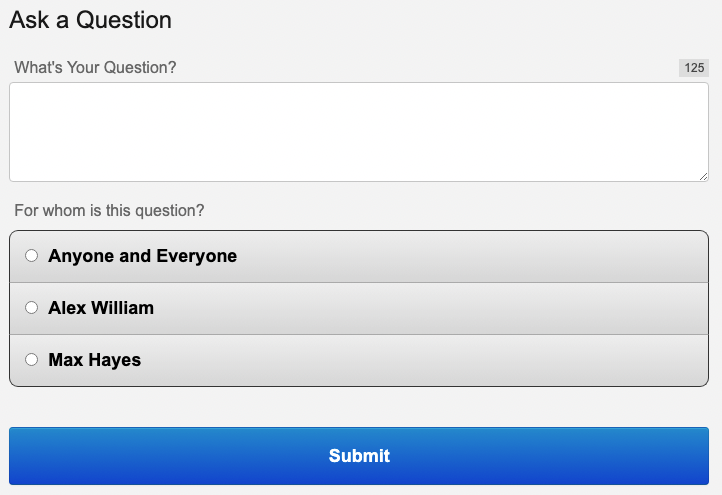Viewport: 722px width, 495px height.
Task: Select the Alex William radio button
Action: 31,308
